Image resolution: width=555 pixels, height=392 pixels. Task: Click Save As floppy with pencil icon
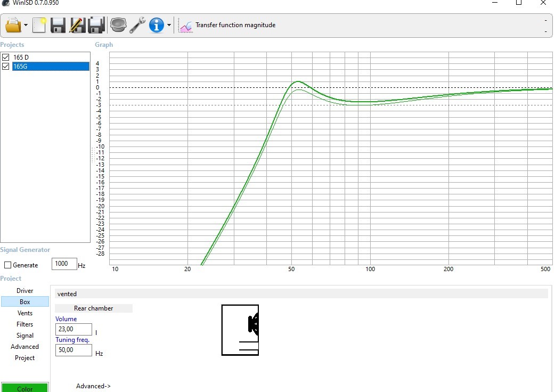[77, 25]
